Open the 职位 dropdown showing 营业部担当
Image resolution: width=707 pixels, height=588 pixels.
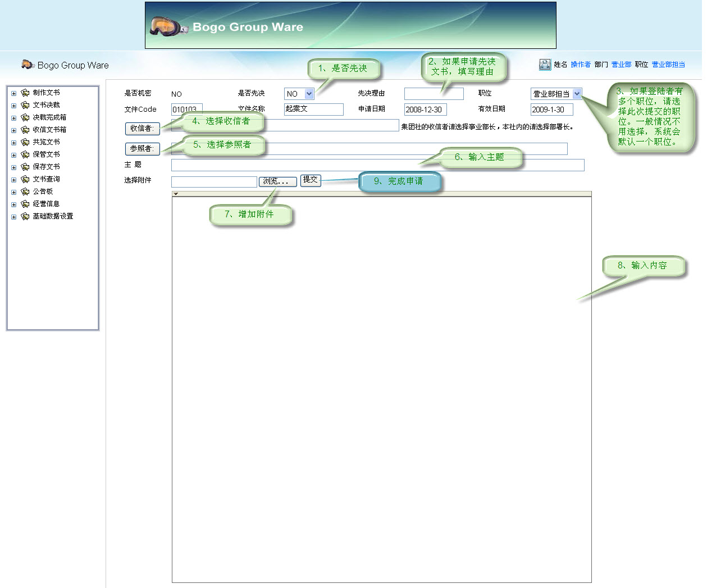pyautogui.click(x=577, y=94)
